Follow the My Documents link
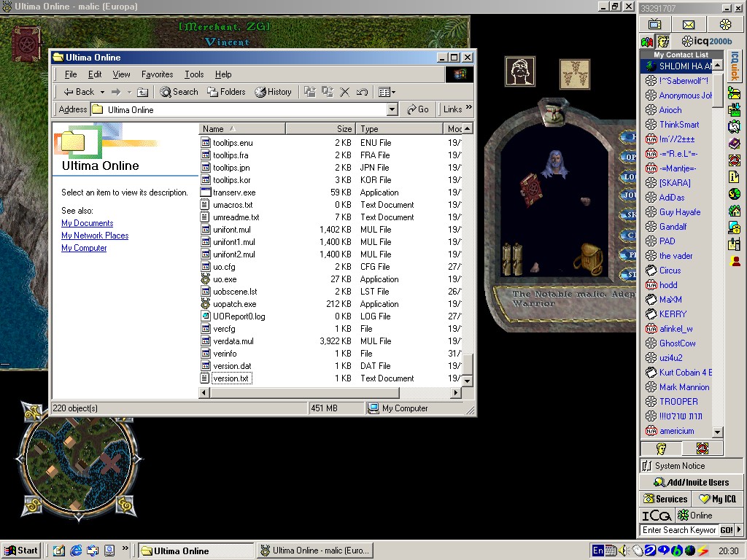 [88, 223]
